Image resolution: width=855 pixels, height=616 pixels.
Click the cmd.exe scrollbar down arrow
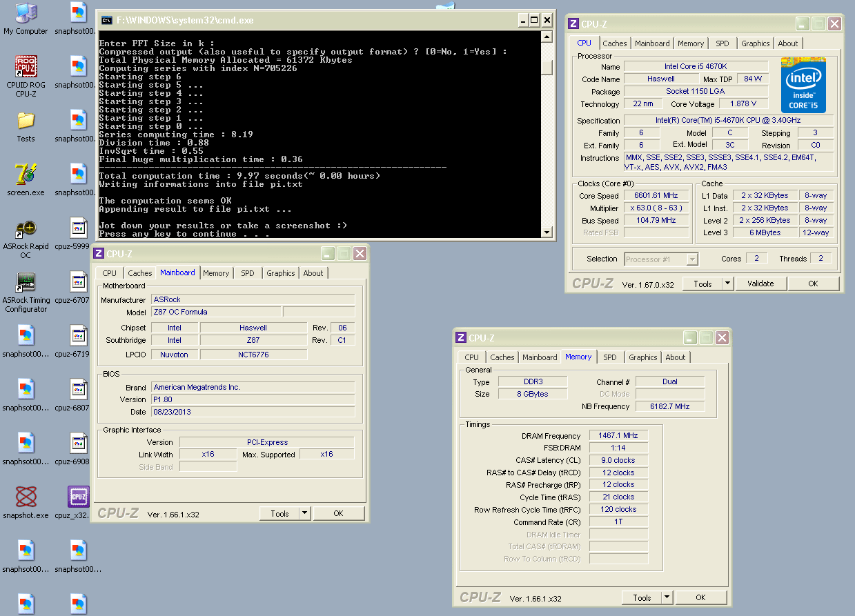point(547,232)
